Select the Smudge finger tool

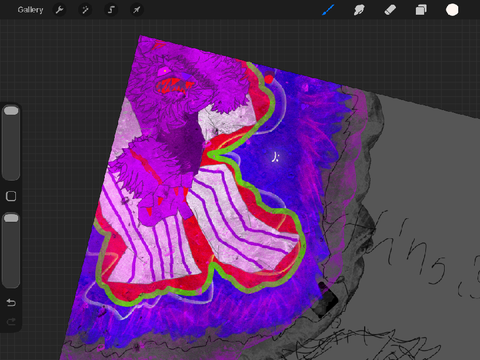pyautogui.click(x=359, y=10)
